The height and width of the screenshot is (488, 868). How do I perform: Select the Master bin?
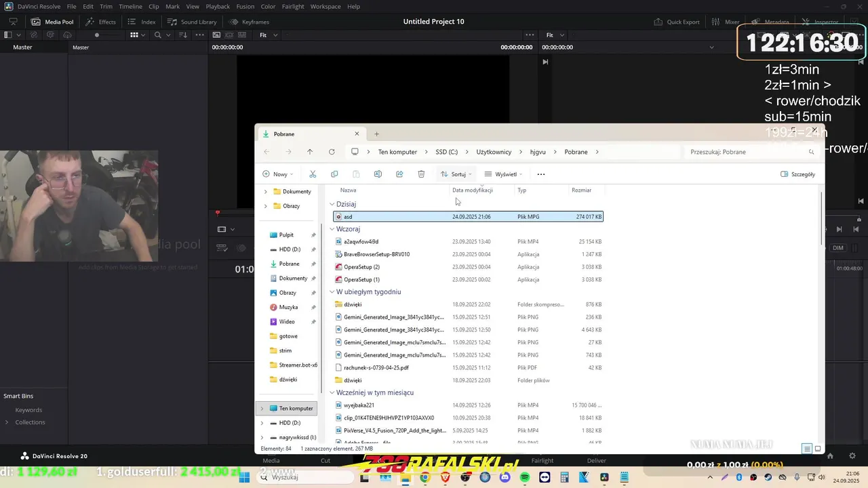[22, 47]
